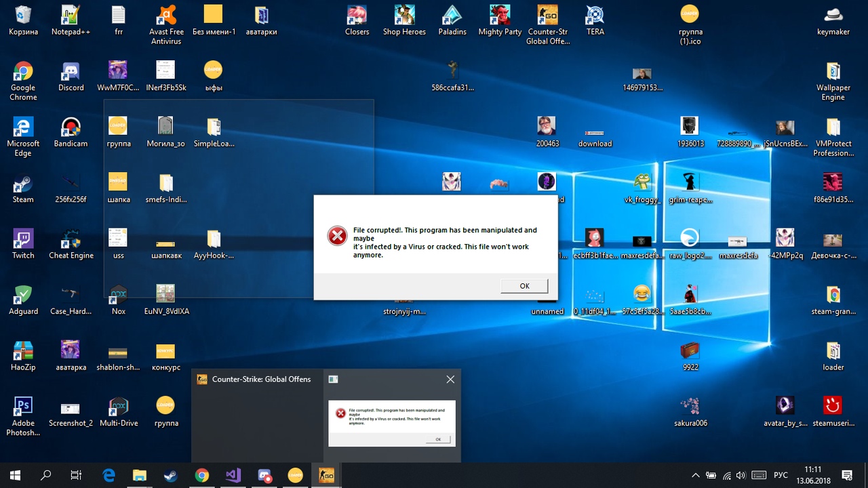Viewport: 868px width, 488px height.
Task: Show hidden system tray icons
Action: tap(695, 475)
